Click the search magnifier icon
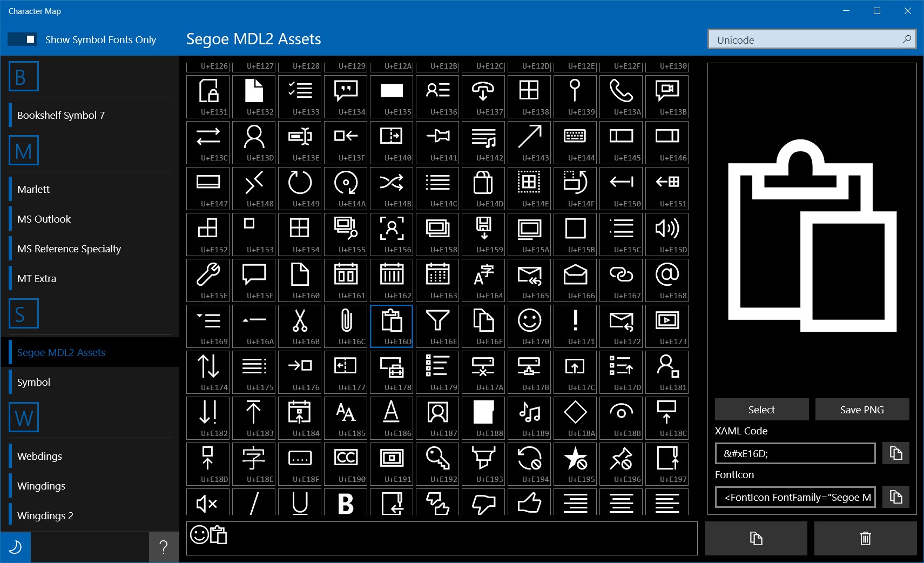 pos(907,39)
